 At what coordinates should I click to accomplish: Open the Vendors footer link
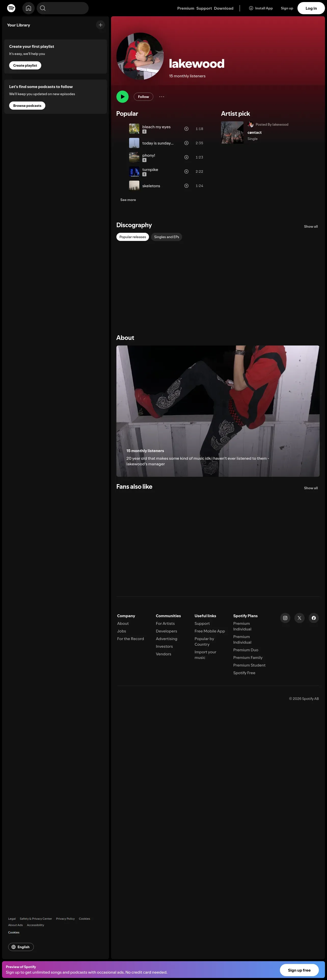click(x=163, y=654)
